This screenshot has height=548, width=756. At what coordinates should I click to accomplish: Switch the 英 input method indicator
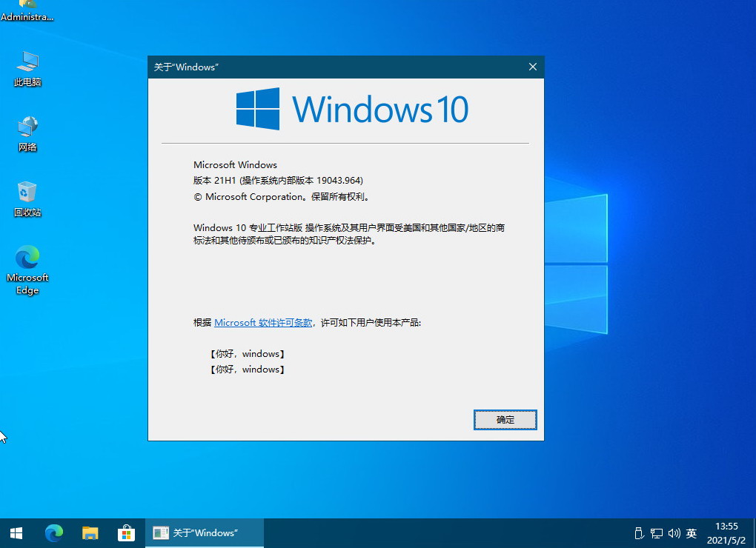[692, 533]
